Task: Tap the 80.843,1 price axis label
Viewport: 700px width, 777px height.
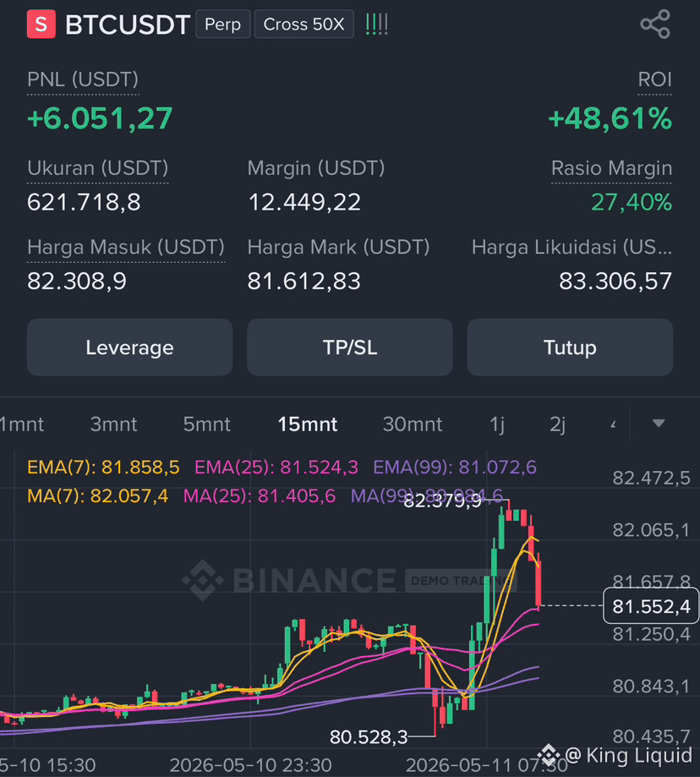Action: [x=651, y=687]
